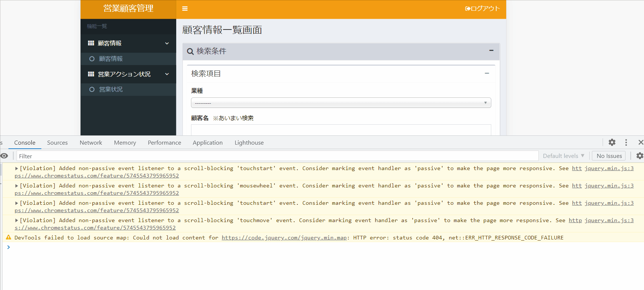Screen dimensions: 644x290
Task: Switch to the Performance tab
Action: coord(164,142)
